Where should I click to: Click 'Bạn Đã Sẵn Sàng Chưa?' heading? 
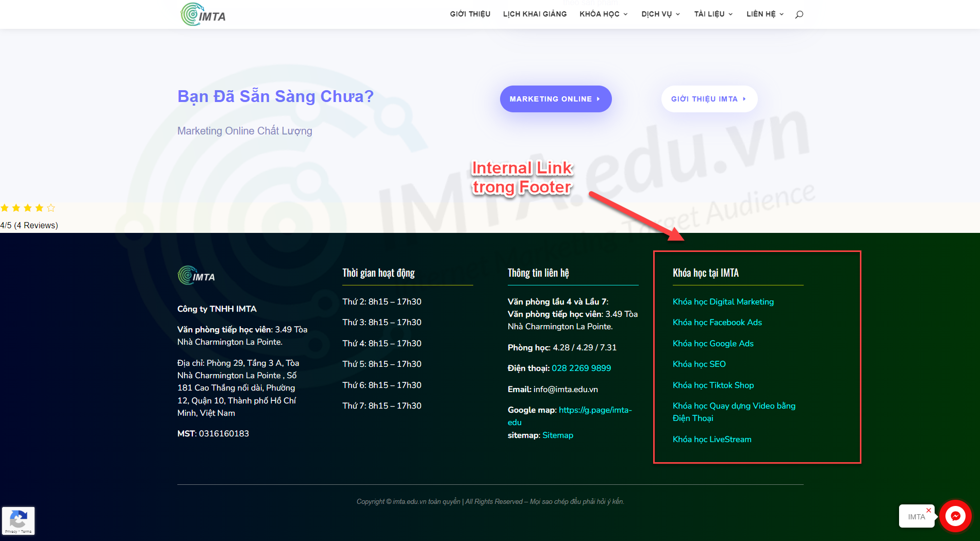click(275, 96)
